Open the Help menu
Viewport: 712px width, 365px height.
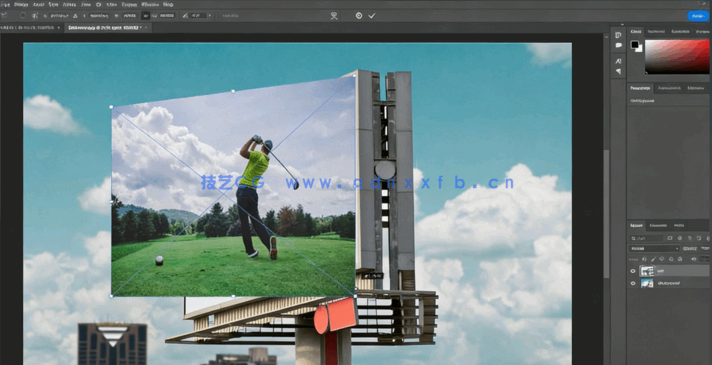[168, 5]
